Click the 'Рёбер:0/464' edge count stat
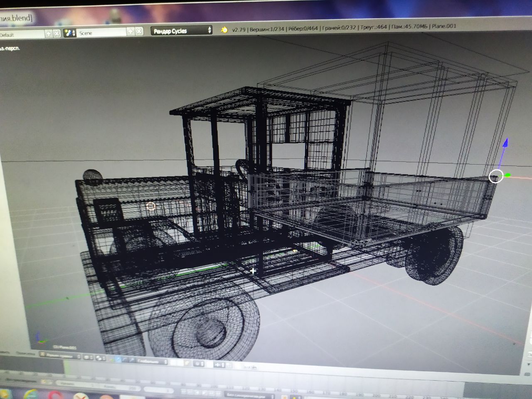532x399 pixels. point(302,28)
